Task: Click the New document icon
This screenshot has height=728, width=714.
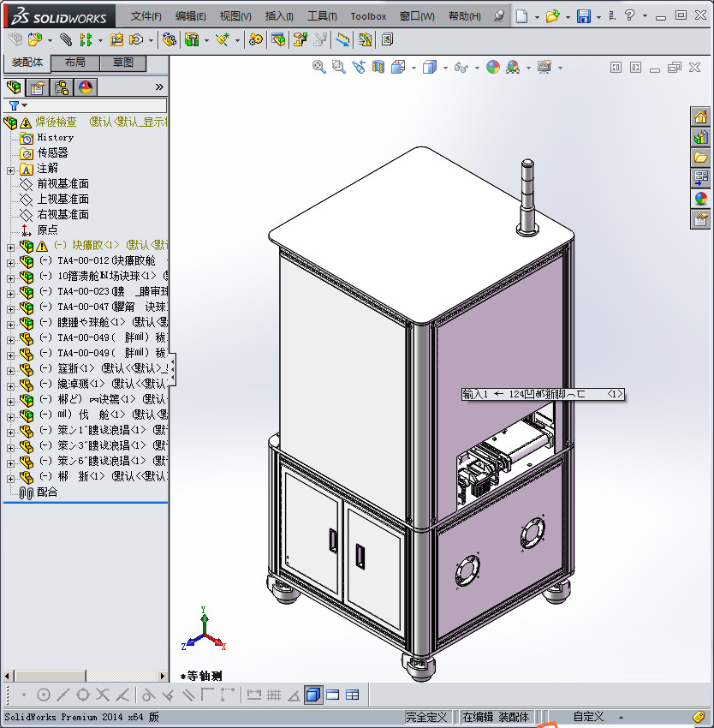Action: pos(522,16)
